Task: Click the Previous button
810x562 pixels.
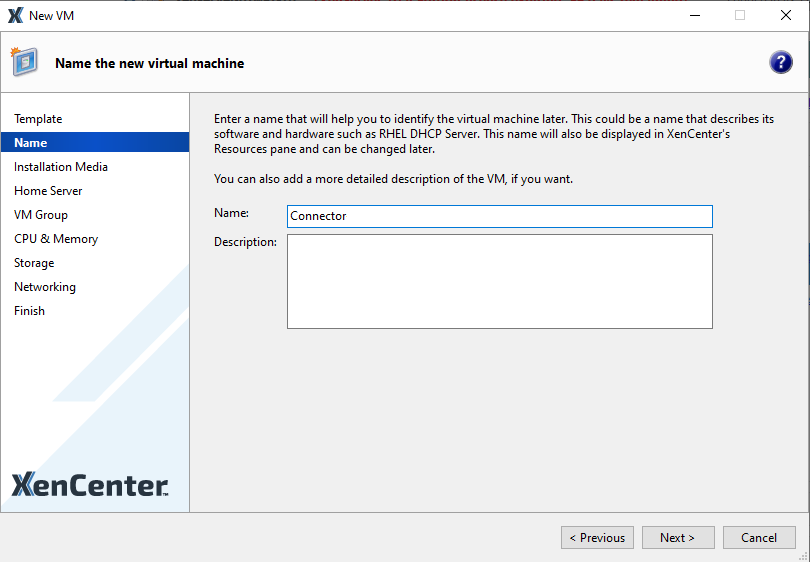Action: pyautogui.click(x=597, y=538)
